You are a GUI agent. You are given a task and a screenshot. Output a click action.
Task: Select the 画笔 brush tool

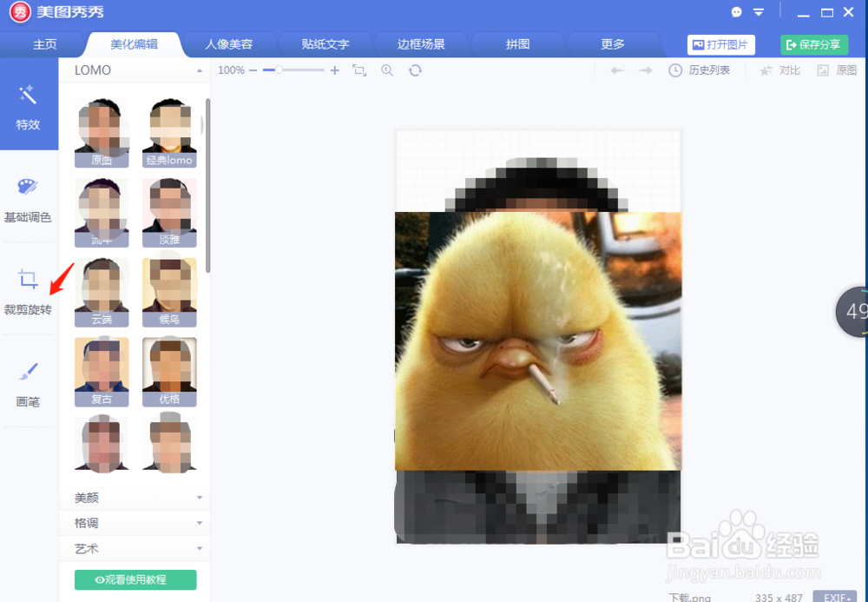pos(28,385)
